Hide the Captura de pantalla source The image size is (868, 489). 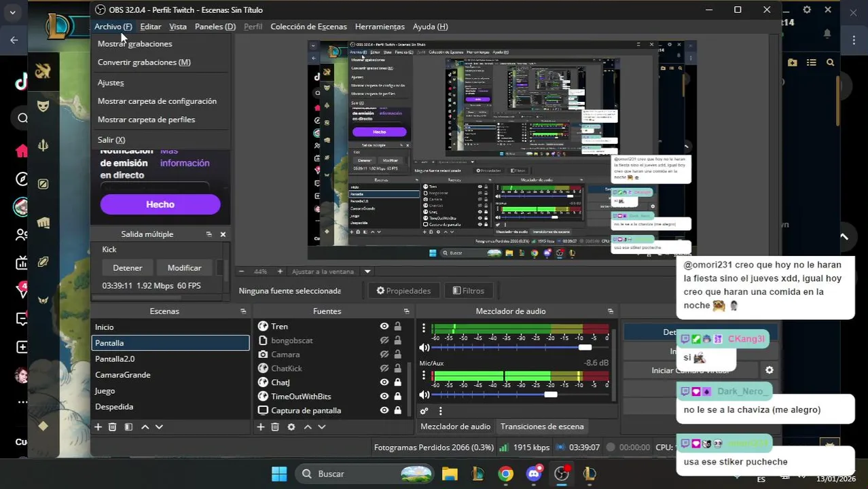click(384, 410)
